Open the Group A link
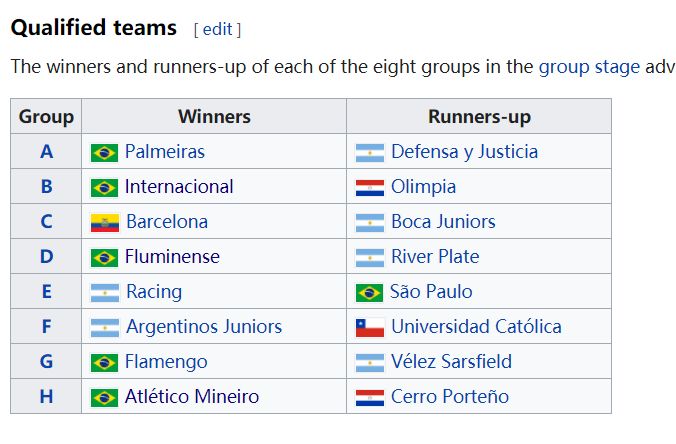The width and height of the screenshot is (676, 444). 47,152
